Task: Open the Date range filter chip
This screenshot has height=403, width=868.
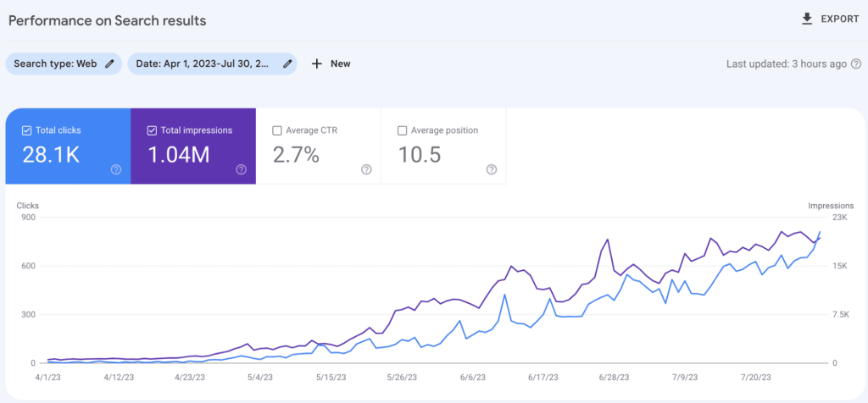Action: click(207, 63)
